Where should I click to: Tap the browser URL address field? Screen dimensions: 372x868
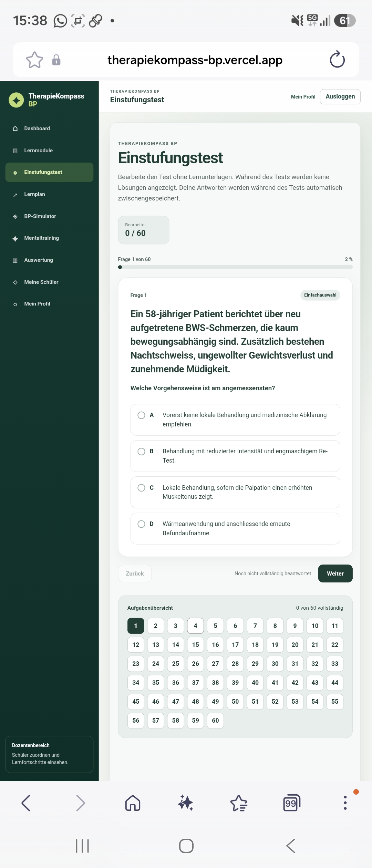click(x=195, y=60)
